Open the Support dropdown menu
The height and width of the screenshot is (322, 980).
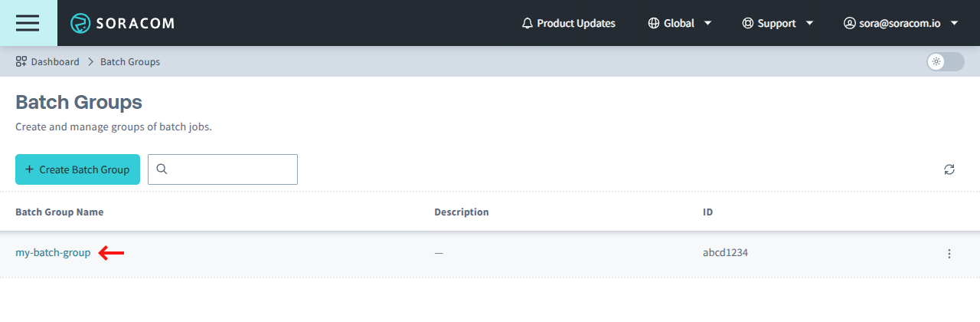778,23
